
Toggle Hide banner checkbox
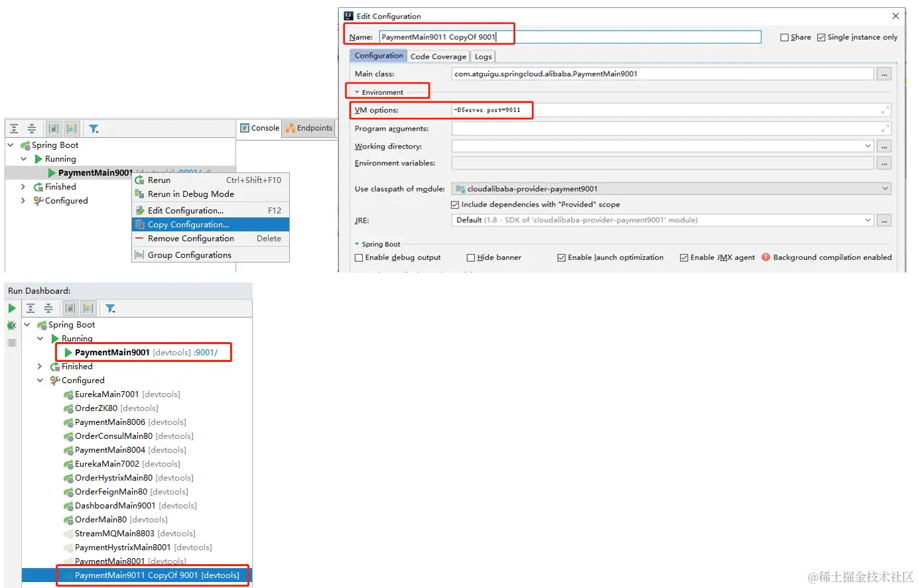(471, 258)
